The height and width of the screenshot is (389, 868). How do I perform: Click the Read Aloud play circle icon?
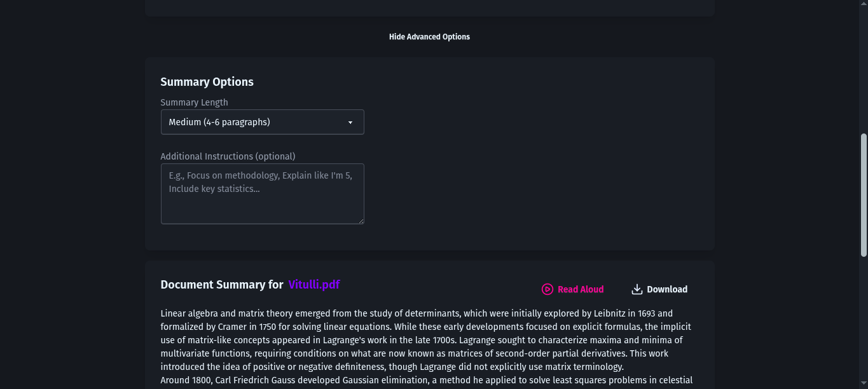point(547,289)
